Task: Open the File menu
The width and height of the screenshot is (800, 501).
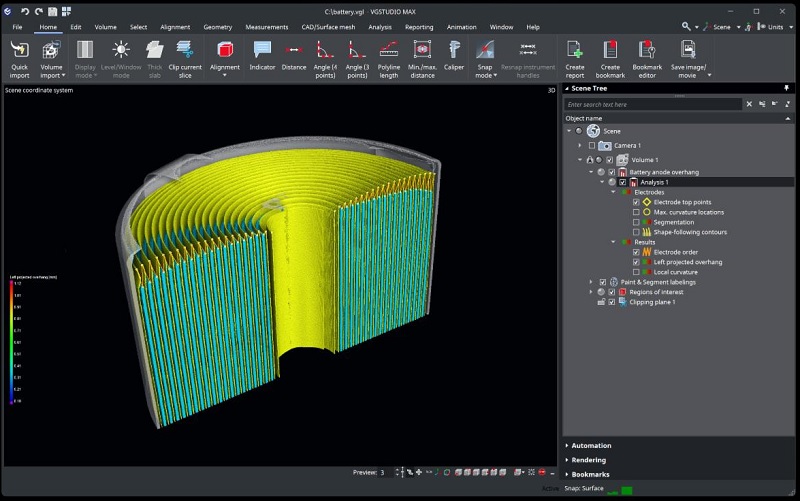Action: coord(17,27)
